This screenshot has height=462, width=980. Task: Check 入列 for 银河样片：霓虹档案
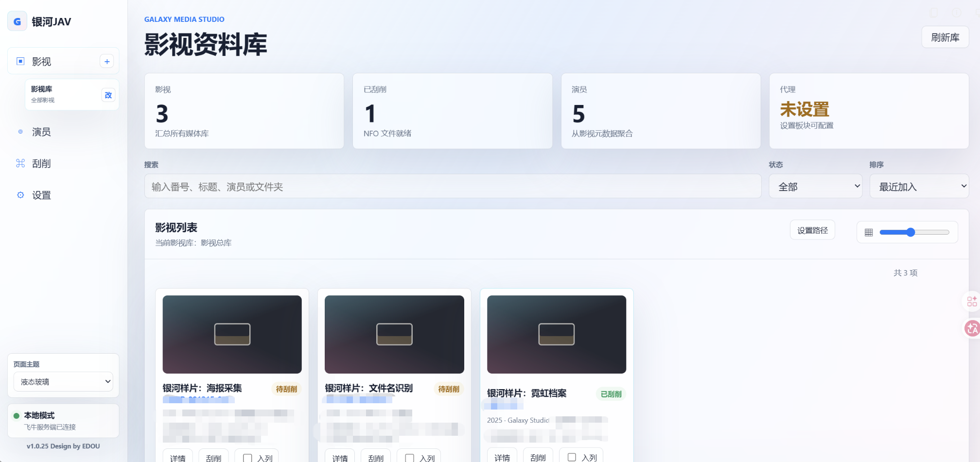(572, 457)
